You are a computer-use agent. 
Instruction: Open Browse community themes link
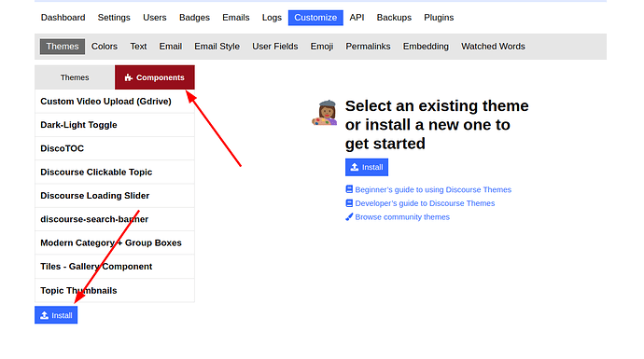coord(402,217)
